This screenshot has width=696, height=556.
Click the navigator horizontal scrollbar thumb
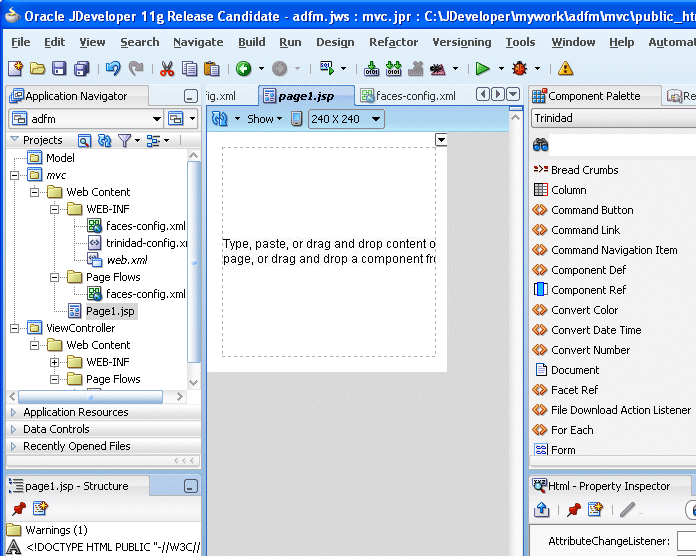(x=90, y=397)
